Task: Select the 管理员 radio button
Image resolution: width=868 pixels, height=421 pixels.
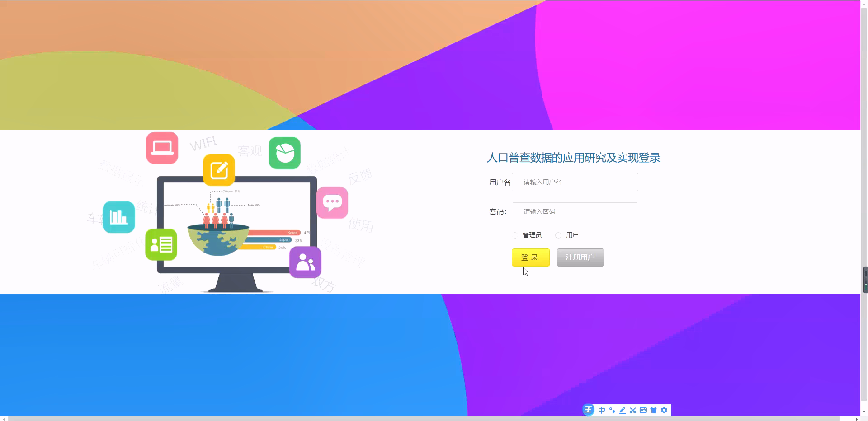Action: (x=514, y=235)
